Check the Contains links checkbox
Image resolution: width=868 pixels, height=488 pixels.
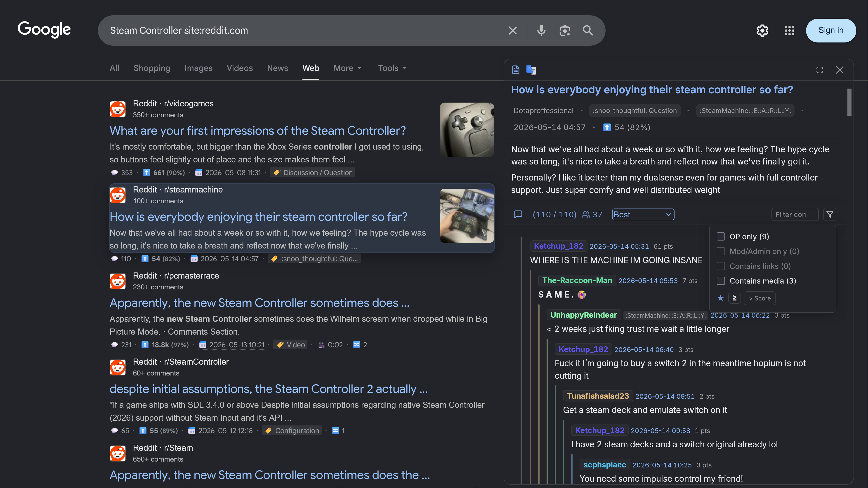coord(721,266)
